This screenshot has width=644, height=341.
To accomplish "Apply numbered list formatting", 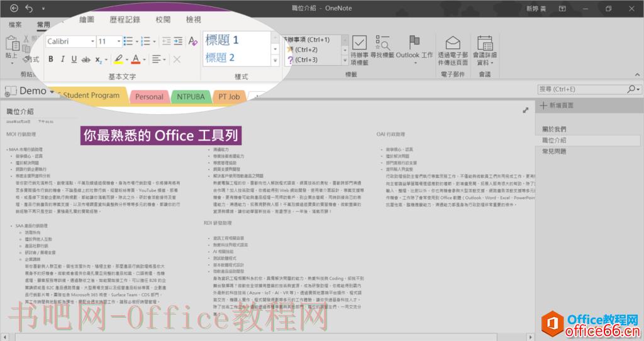I will point(145,41).
